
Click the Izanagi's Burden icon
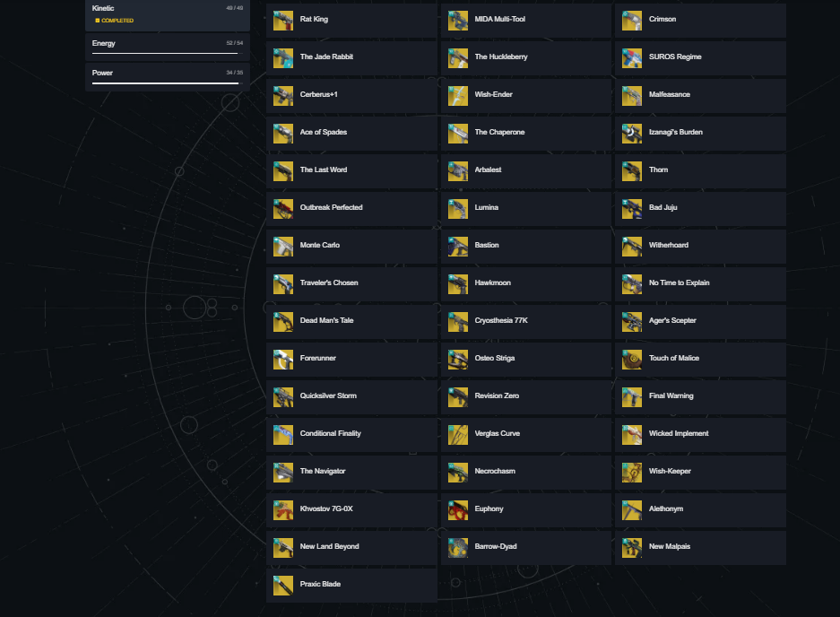point(632,134)
